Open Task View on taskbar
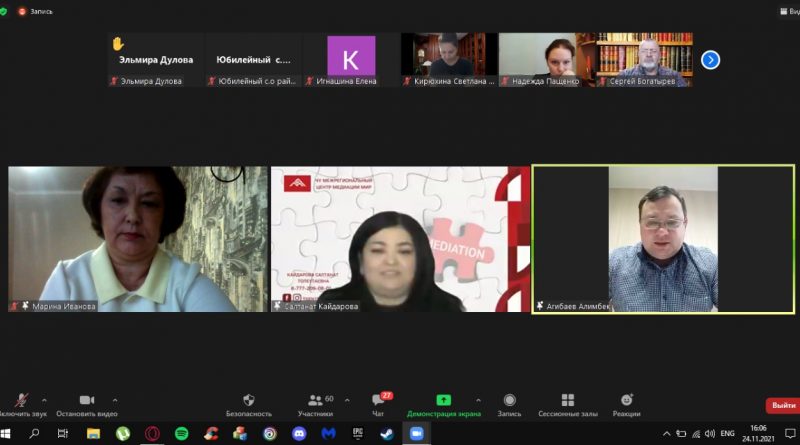Screen dimensions: 800x445 [63, 434]
